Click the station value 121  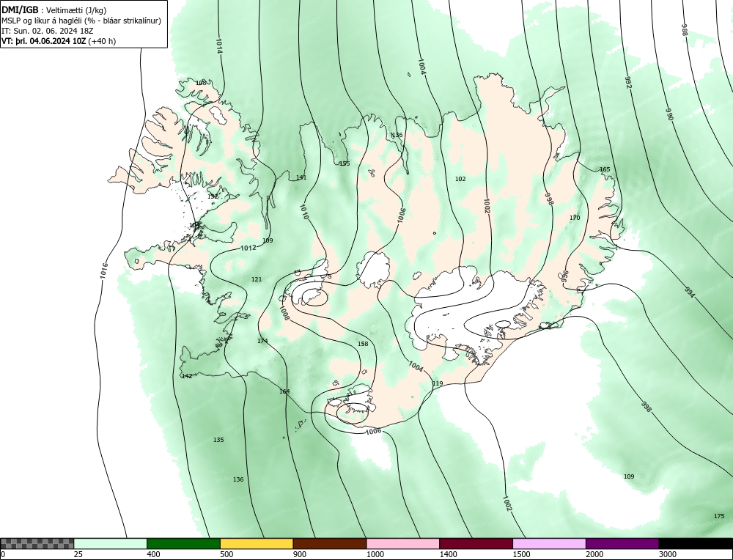pos(257,279)
